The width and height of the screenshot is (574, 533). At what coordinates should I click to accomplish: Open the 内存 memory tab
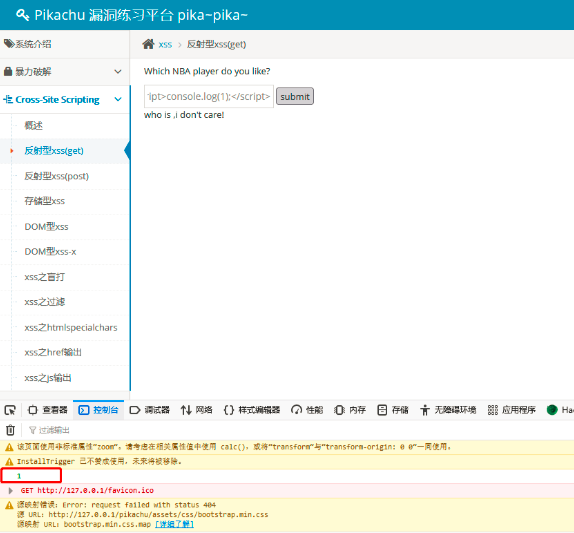350,410
